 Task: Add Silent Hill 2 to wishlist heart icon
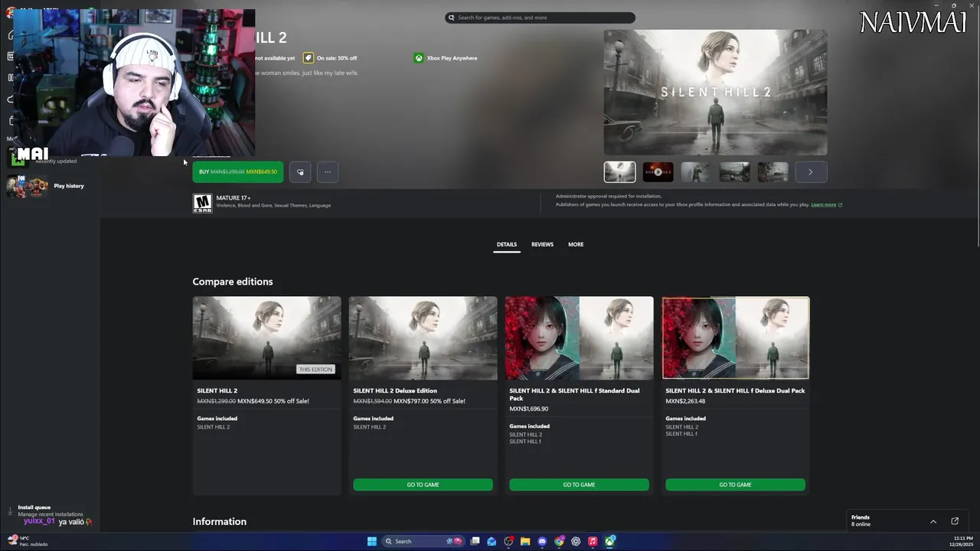tap(300, 171)
